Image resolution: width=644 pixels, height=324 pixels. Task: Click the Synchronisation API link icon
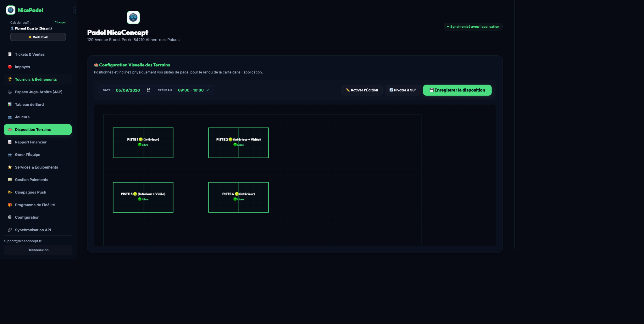(x=10, y=230)
